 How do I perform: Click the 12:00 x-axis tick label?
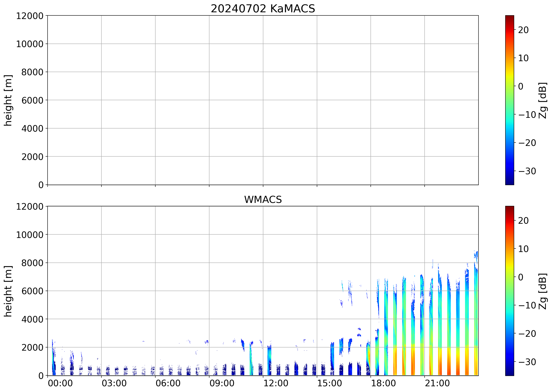[x=275, y=383]
